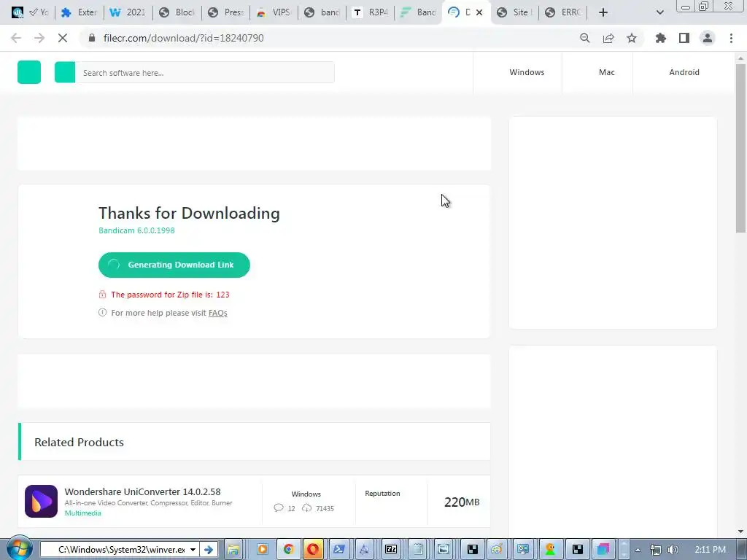The width and height of the screenshot is (747, 560).
Task: Switch to the Exter extensions tab
Action: (80, 12)
